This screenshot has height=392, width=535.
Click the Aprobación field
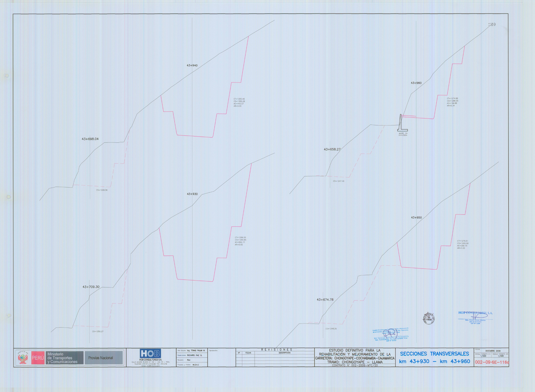222,357
